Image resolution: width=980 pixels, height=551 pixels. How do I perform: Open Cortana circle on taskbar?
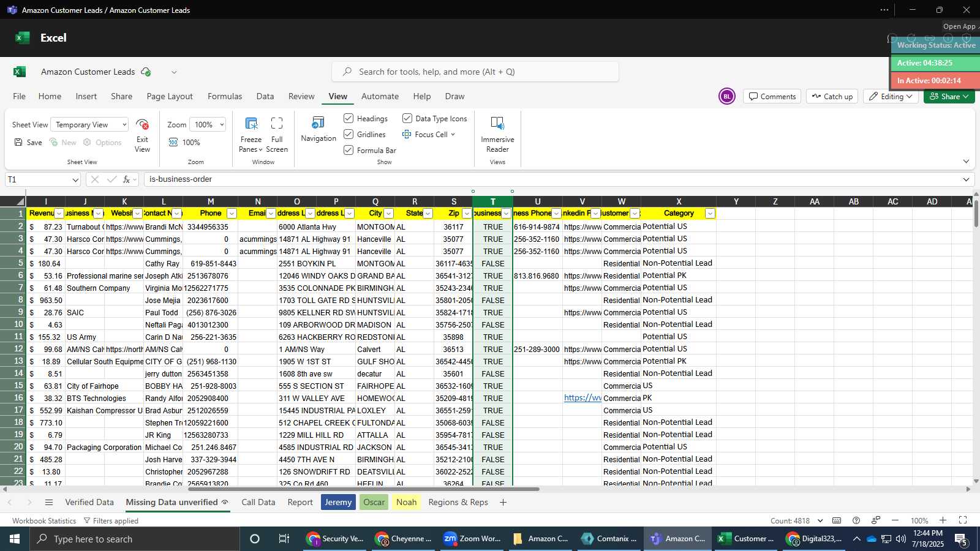click(x=255, y=539)
